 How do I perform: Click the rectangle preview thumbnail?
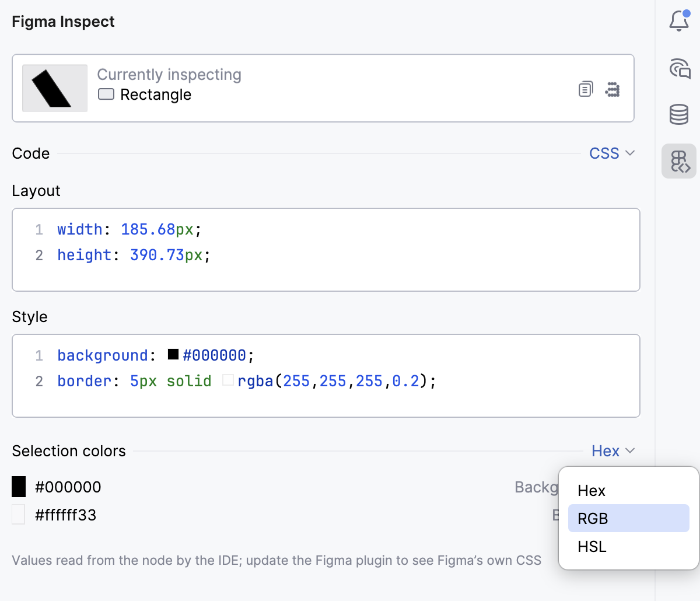[x=55, y=88]
